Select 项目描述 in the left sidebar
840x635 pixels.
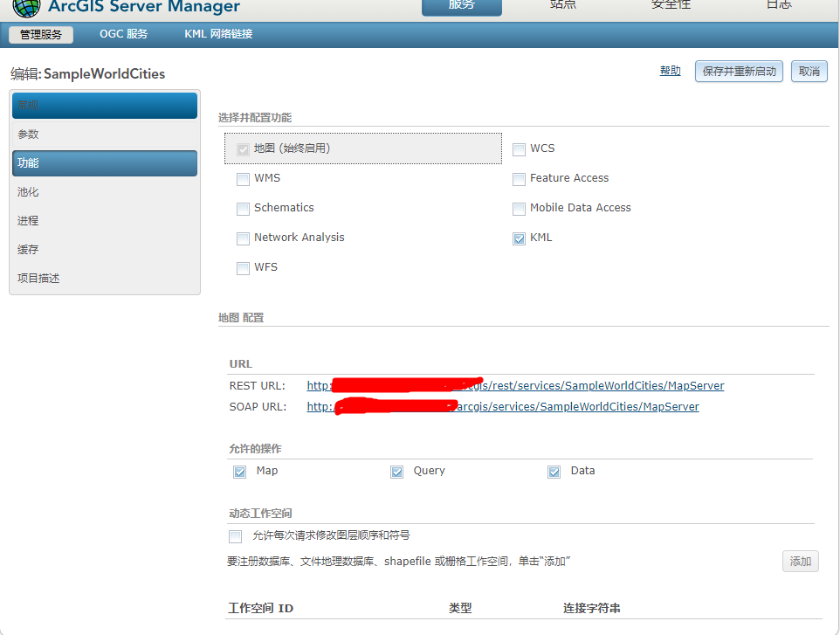coord(105,278)
